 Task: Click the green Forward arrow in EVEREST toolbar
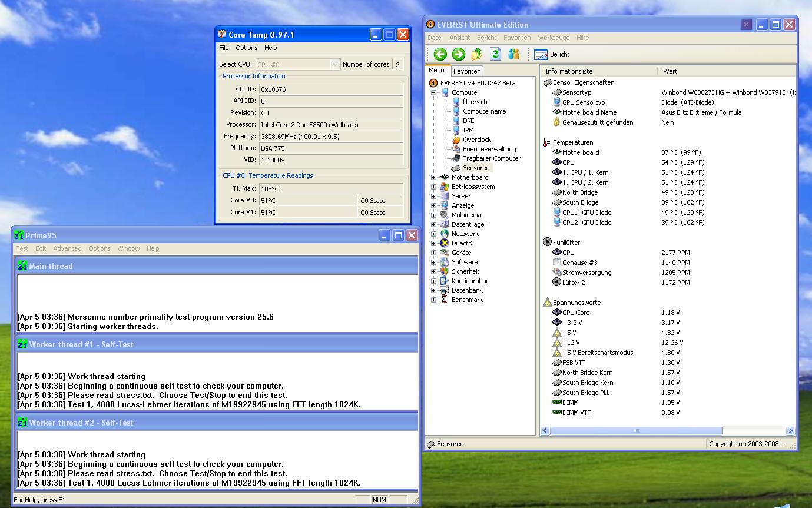coord(458,54)
